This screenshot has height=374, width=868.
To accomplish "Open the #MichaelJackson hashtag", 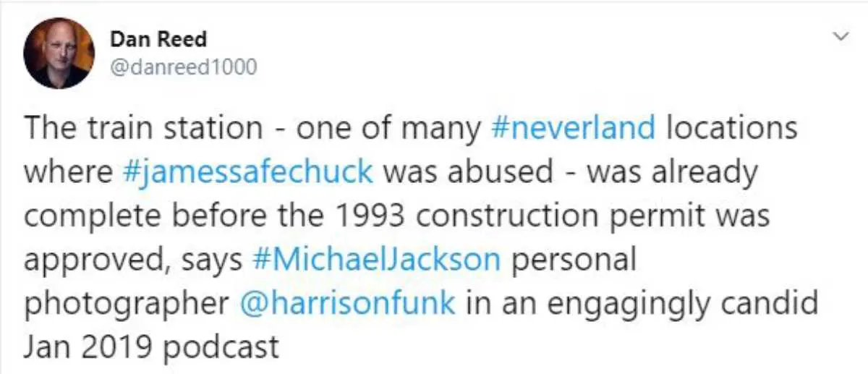I will 377,260.
